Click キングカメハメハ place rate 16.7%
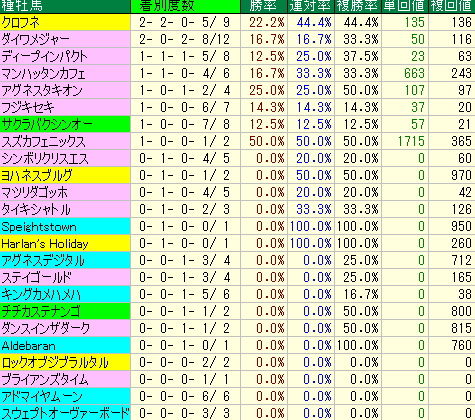 tap(361, 294)
